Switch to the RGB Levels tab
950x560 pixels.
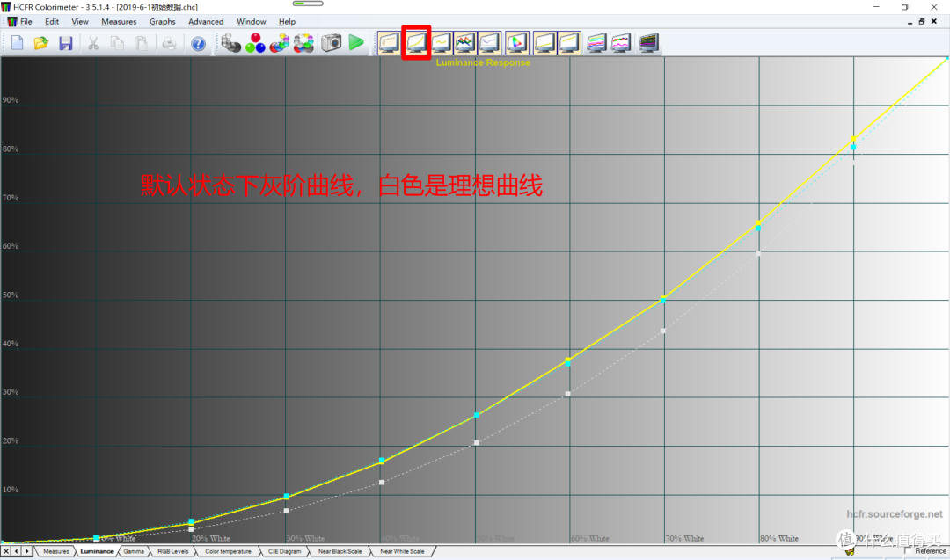(x=172, y=551)
